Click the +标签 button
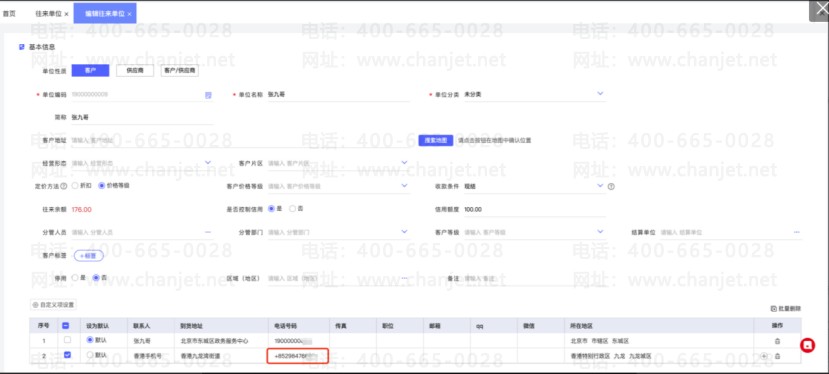Image resolution: width=829 pixels, height=374 pixels. tap(88, 256)
